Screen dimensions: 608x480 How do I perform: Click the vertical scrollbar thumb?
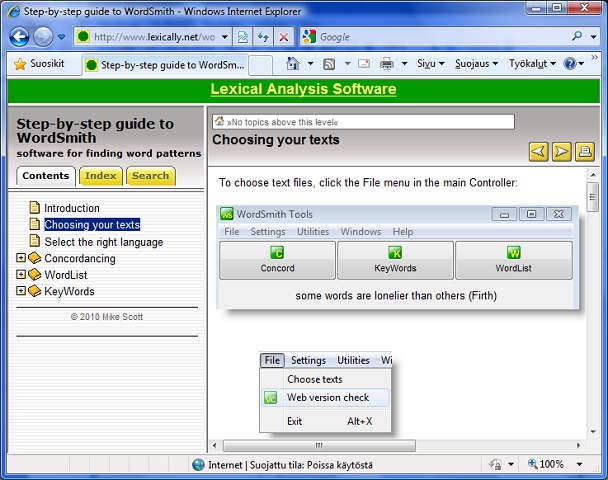593,197
